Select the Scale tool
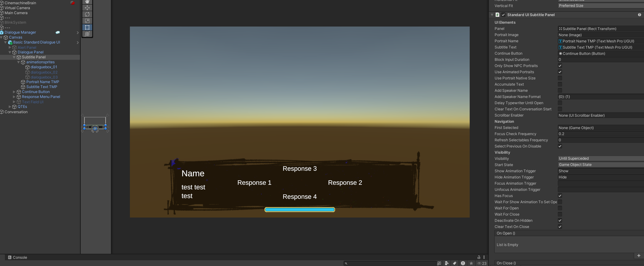Viewport: 644px width, 266px height. pos(87,21)
